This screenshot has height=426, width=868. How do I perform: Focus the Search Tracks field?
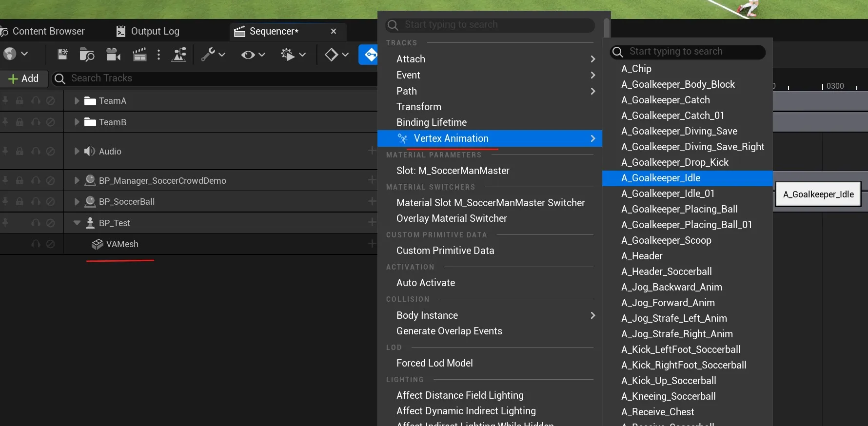click(x=215, y=78)
